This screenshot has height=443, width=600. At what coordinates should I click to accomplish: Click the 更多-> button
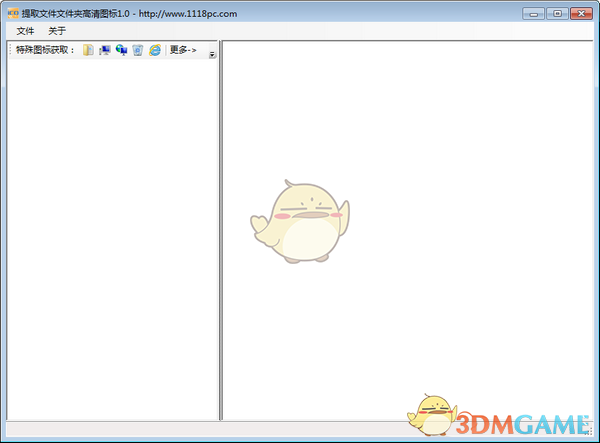pos(183,50)
